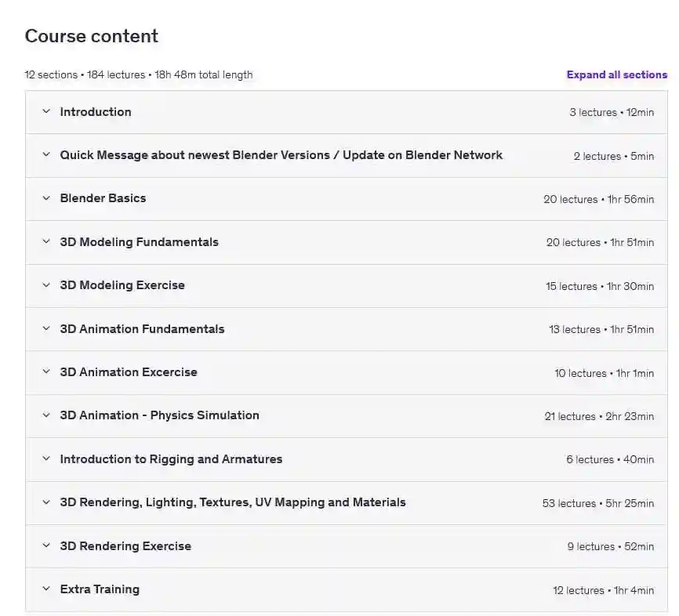Toggle the 3D Animation Fundamentals chevron
679x616 pixels.
click(x=46, y=328)
